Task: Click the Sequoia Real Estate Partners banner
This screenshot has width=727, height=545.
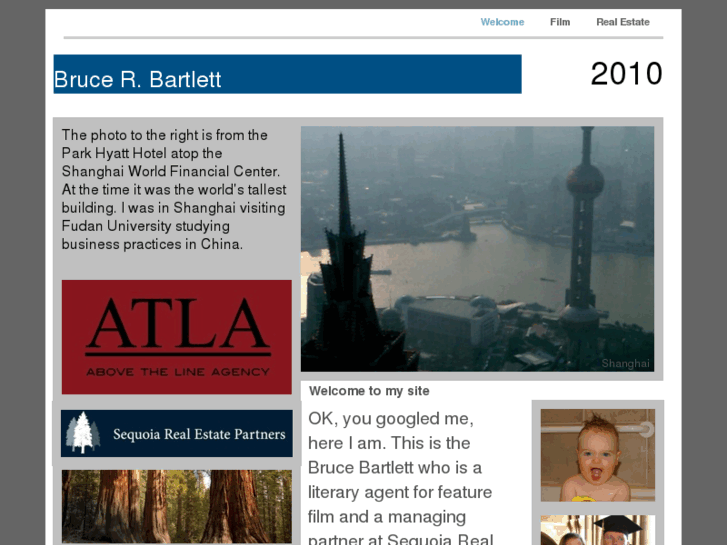Action: pyautogui.click(x=177, y=433)
